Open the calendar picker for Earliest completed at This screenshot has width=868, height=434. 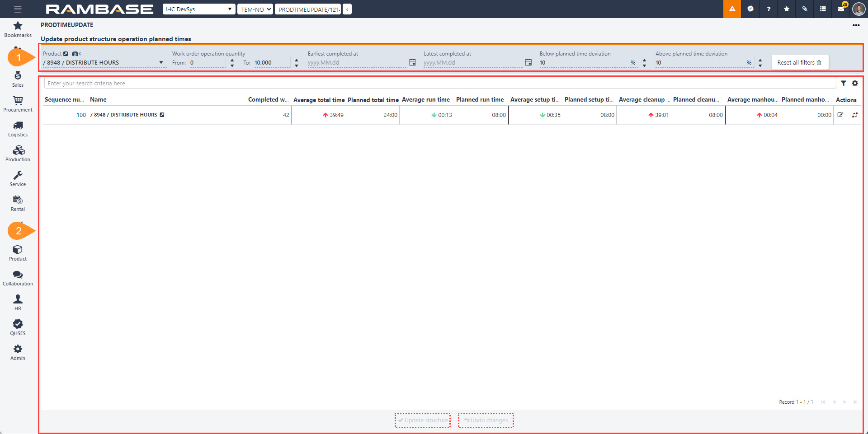[412, 62]
